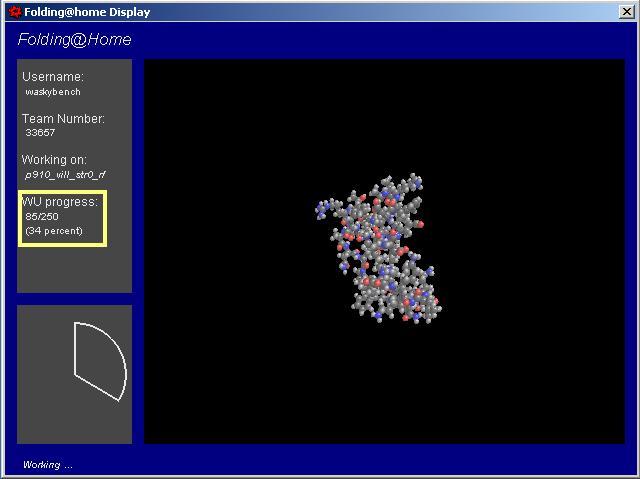The height and width of the screenshot is (479, 640).
Task: Click the Folding@Home header logo text
Action: click(74, 40)
